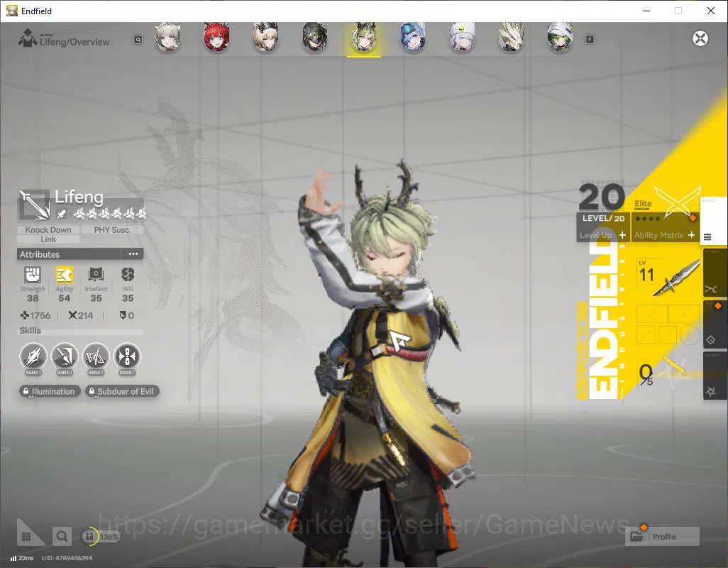
Task: Open the Lifeng/Overview breadcrumb home icon
Action: point(28,38)
